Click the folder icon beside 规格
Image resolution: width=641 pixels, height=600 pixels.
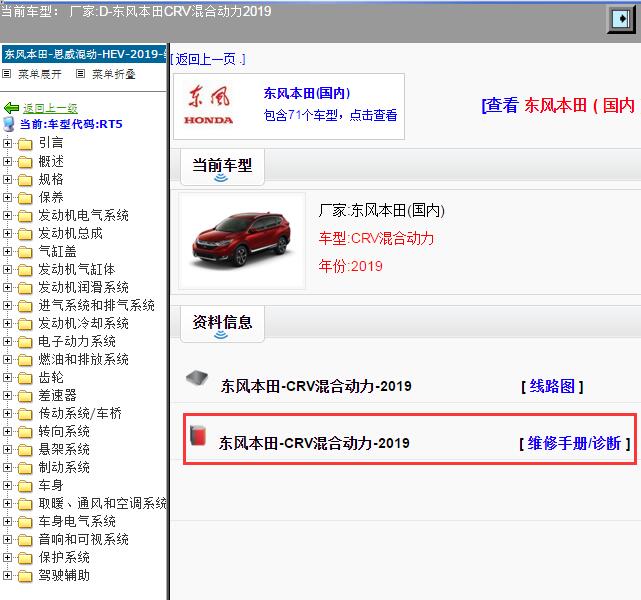pos(25,180)
